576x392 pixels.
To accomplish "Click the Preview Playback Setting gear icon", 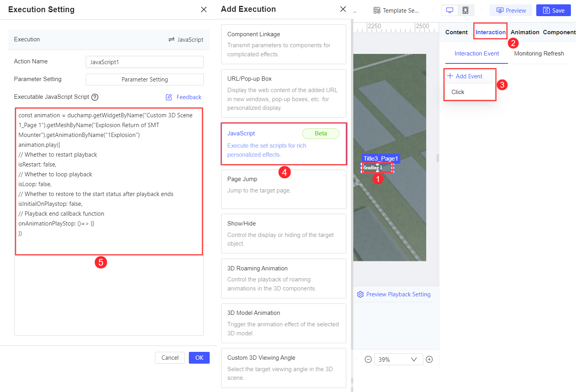I will click(360, 294).
